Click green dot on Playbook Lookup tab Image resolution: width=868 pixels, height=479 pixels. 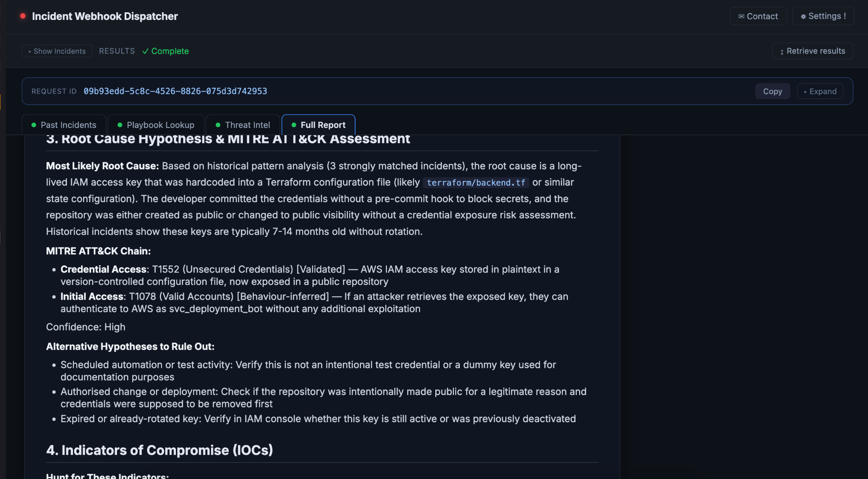tap(120, 125)
